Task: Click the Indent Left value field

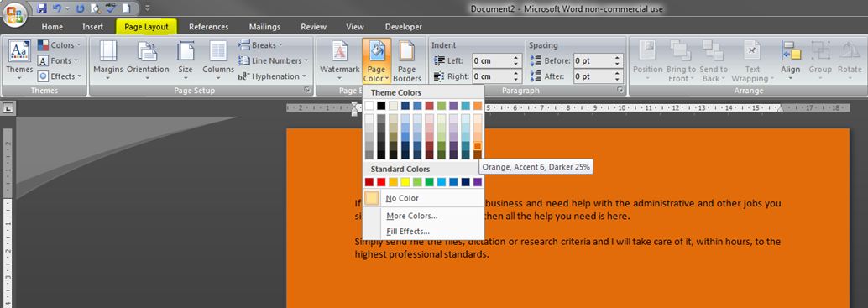Action: (492, 60)
